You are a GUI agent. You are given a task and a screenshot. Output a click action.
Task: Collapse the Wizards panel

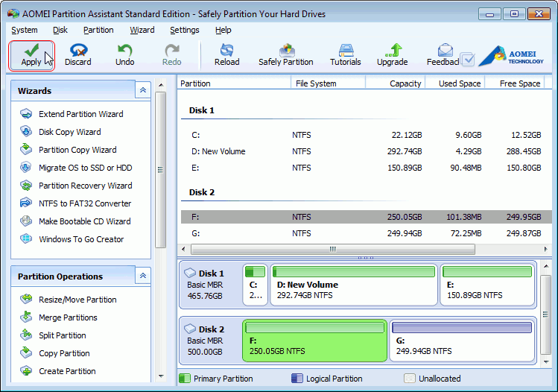[x=143, y=90]
